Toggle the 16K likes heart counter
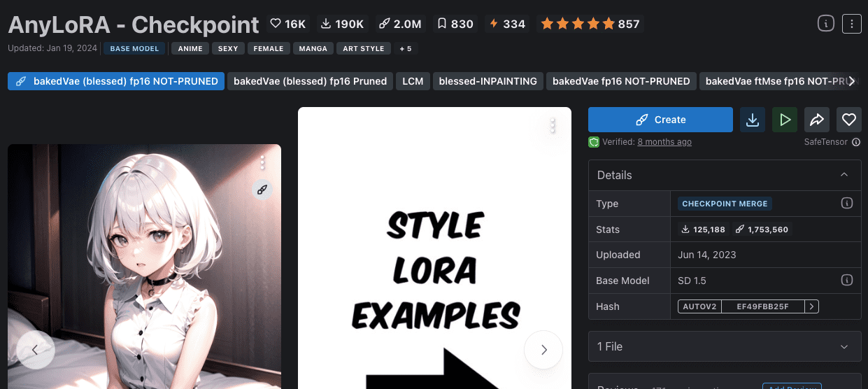868x389 pixels. [x=288, y=24]
